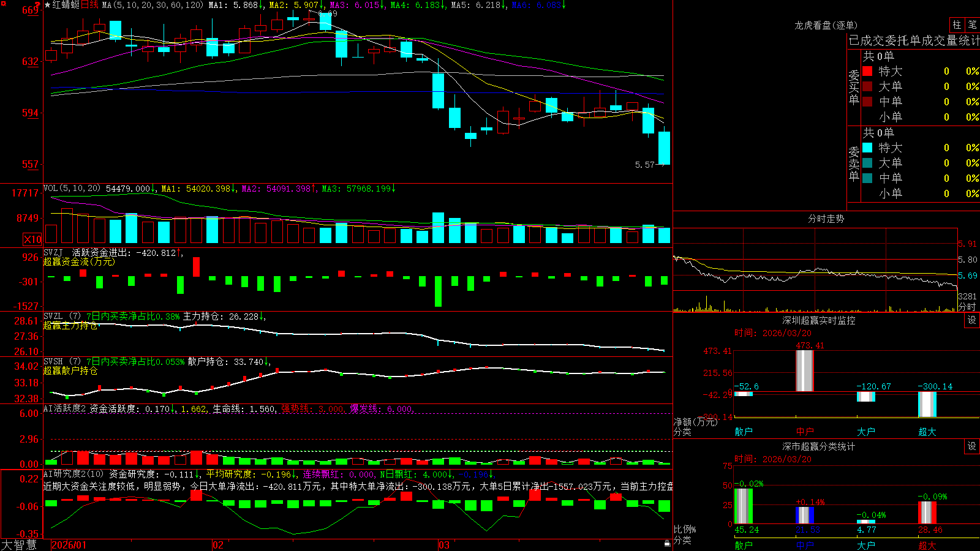The width and height of the screenshot is (980, 551).
Task: Click 深市超赢分类统计 panel title
Action: 819,446
